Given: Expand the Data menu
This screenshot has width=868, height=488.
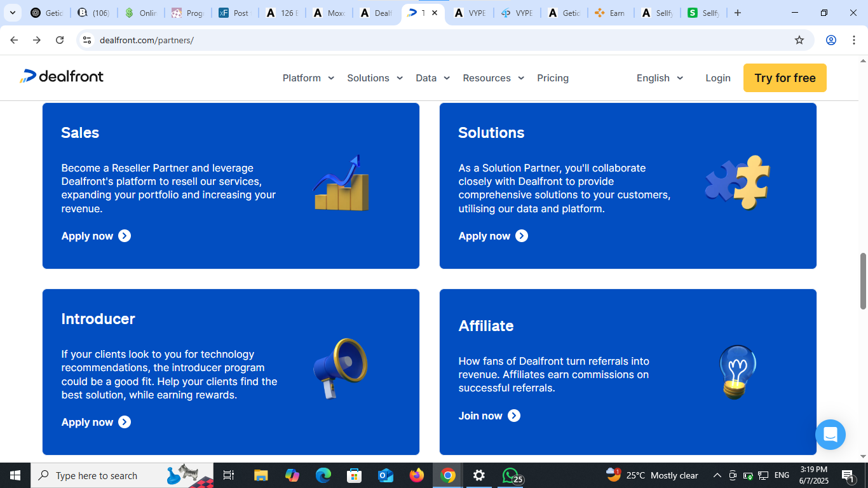Looking at the screenshot, I should tap(433, 78).
